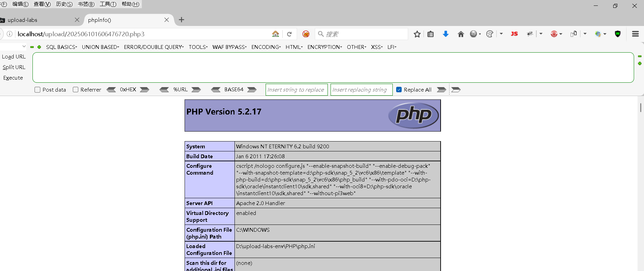644x271 pixels.
Task: Reload the current page
Action: tap(289, 34)
